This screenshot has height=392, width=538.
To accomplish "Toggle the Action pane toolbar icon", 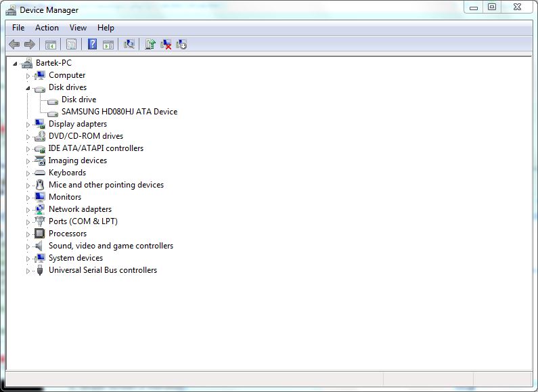I will pyautogui.click(x=108, y=44).
